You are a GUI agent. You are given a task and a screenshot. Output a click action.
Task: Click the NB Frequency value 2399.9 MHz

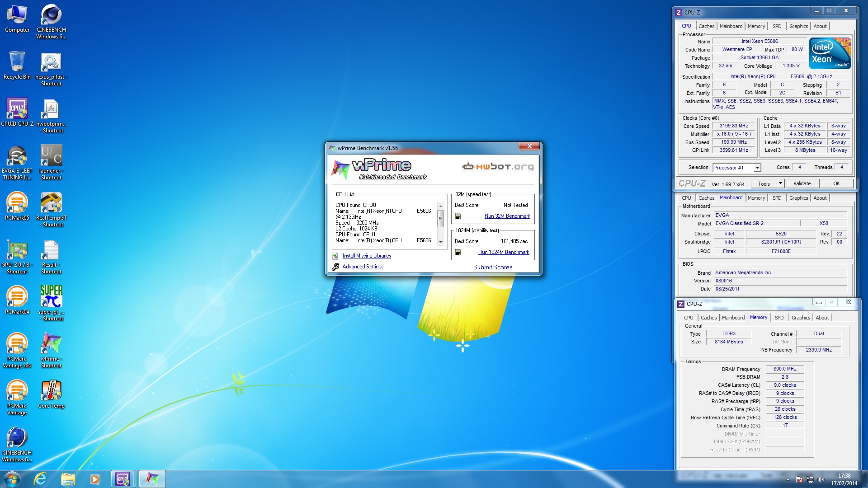(819, 350)
